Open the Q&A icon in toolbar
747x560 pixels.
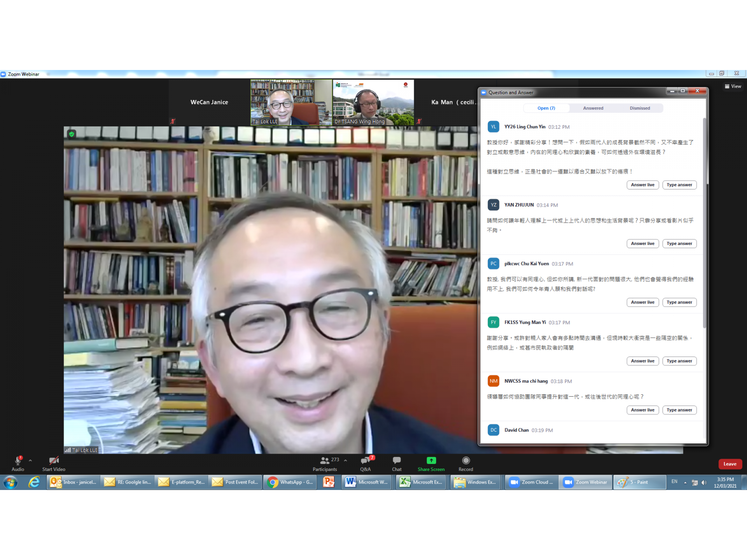click(x=365, y=461)
